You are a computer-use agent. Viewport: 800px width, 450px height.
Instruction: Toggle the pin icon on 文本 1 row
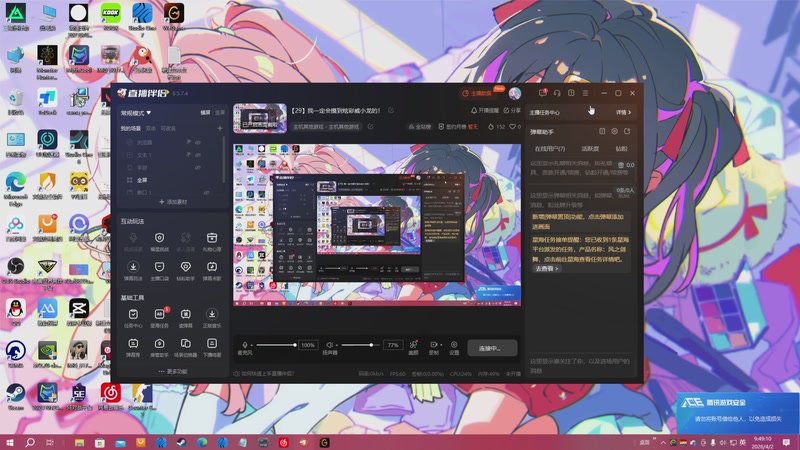pyautogui.click(x=188, y=155)
